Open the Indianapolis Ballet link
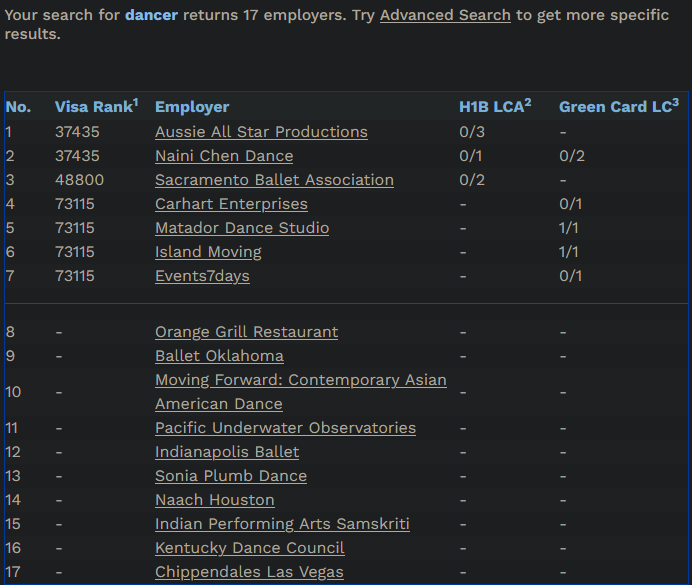The height and width of the screenshot is (585, 692). tap(227, 452)
